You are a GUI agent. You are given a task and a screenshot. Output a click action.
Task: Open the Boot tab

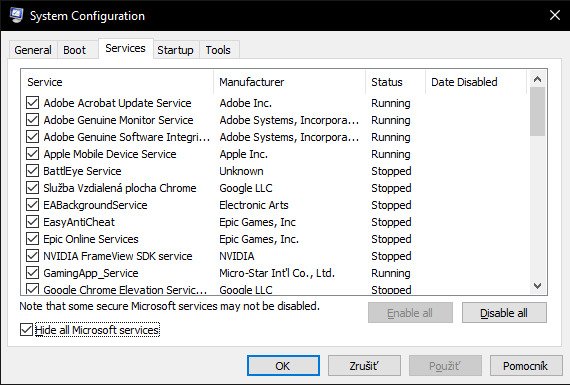click(75, 50)
